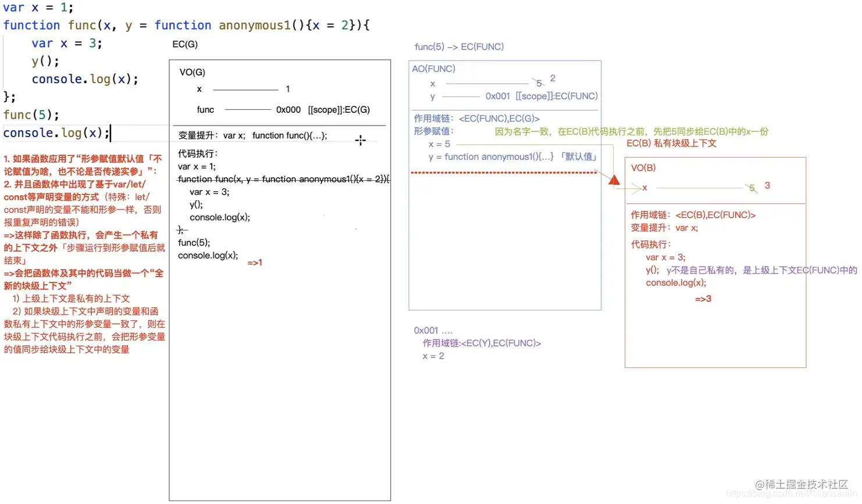Select the 'VO(G)' heading
This screenshot has width=862, height=504.
[192, 72]
